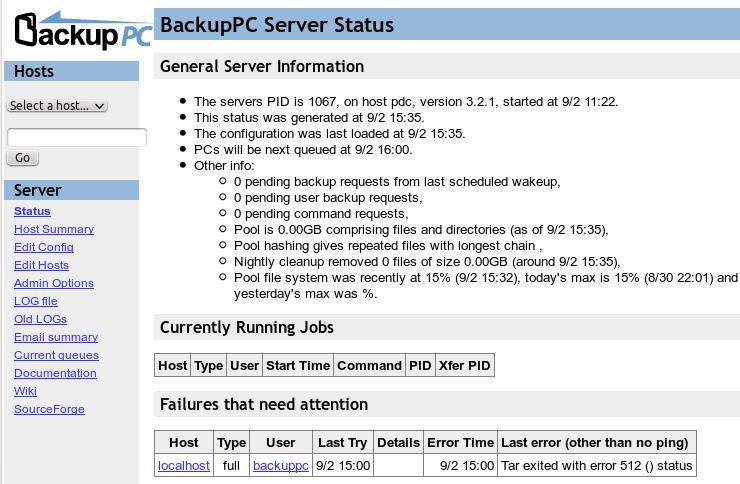
Task: Click the PID column header in jobs table
Action: click(x=420, y=366)
